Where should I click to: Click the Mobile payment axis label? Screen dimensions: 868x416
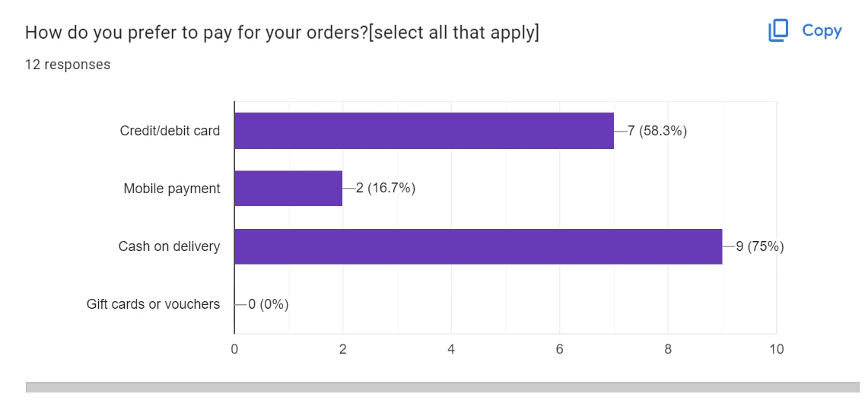pyautogui.click(x=172, y=189)
